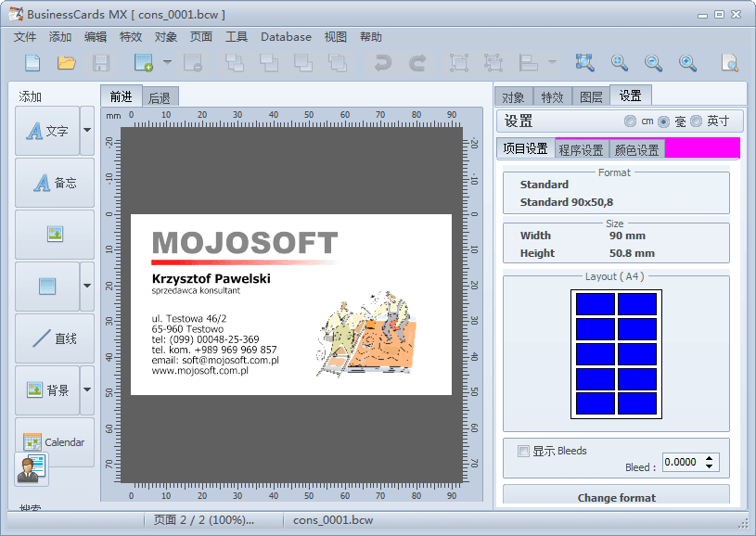Click the Save floppy disk icon

click(101, 63)
